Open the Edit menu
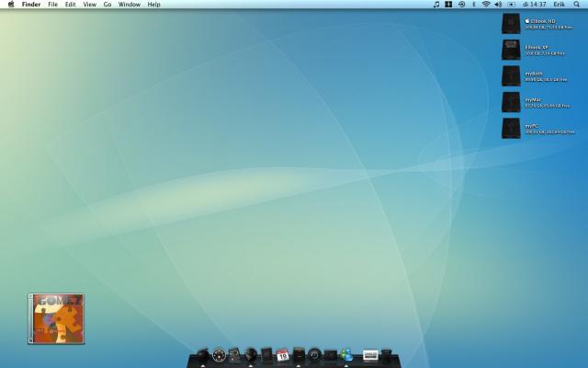Viewport: 588px width, 368px height. click(70, 5)
